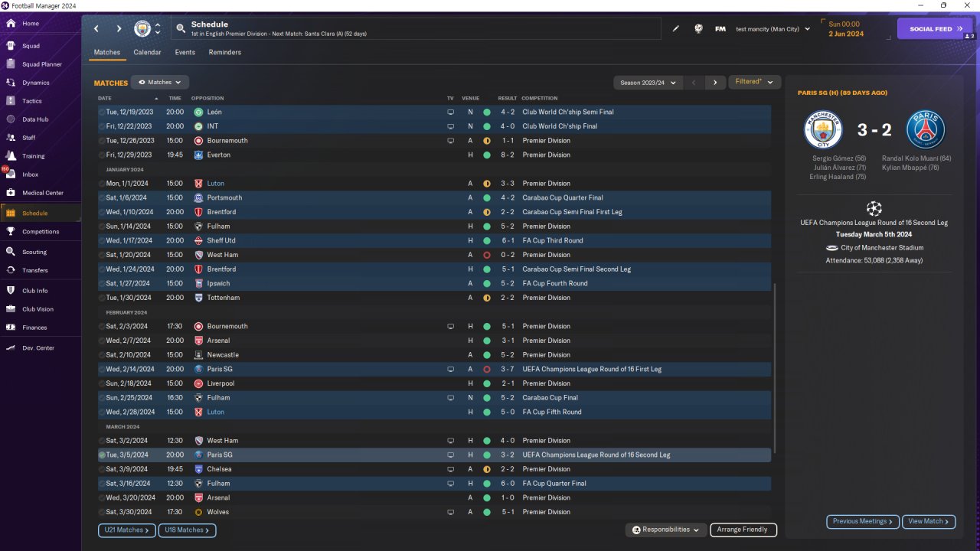The width and height of the screenshot is (980, 551).
Task: Click the Champions League logo in panel
Action: [874, 207]
